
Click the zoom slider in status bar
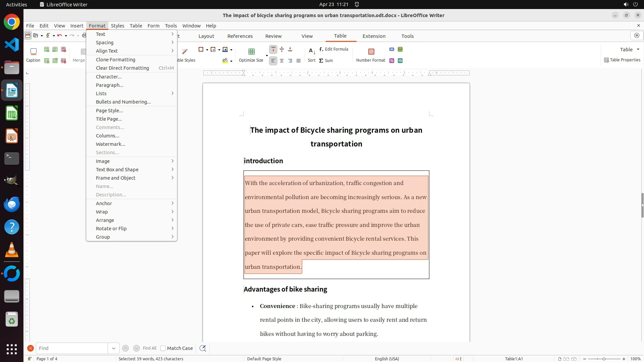click(604, 359)
